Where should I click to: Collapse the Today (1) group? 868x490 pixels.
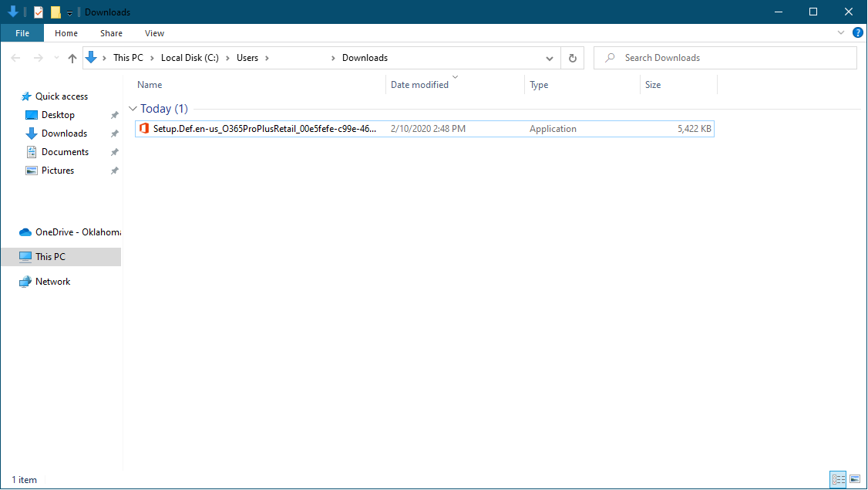point(133,109)
